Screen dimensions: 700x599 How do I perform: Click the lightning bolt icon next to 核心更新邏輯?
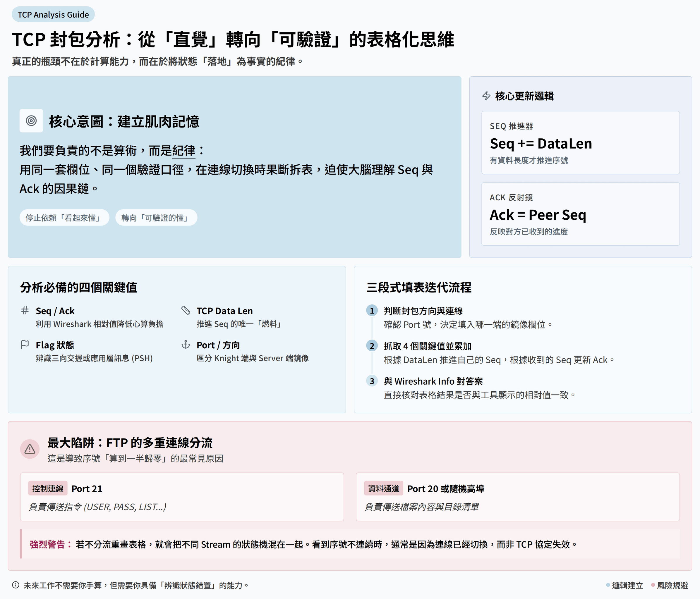click(x=486, y=96)
